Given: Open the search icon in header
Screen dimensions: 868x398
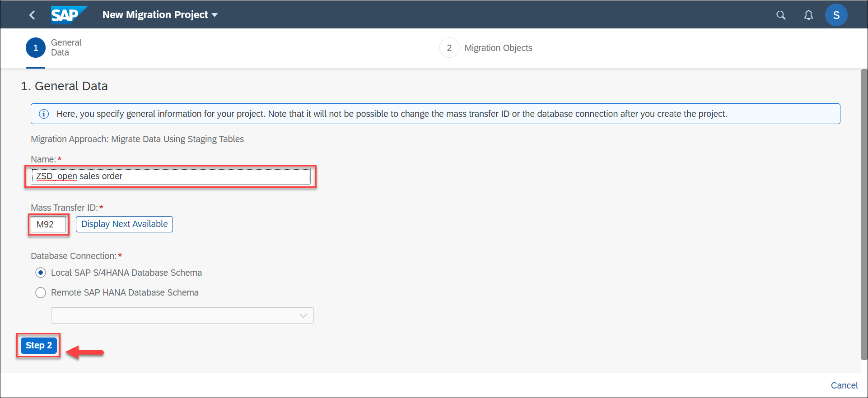Looking at the screenshot, I should pyautogui.click(x=781, y=15).
